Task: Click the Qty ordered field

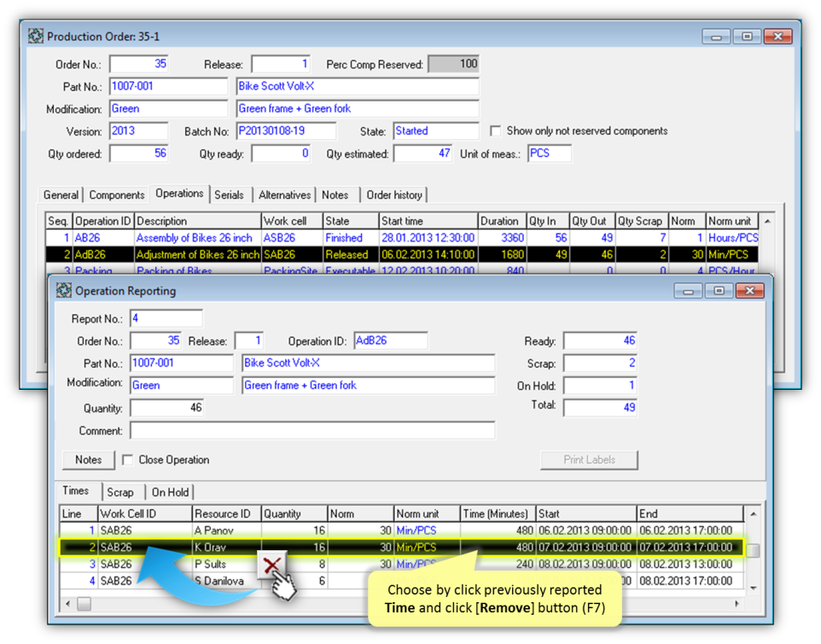Action: (x=139, y=154)
